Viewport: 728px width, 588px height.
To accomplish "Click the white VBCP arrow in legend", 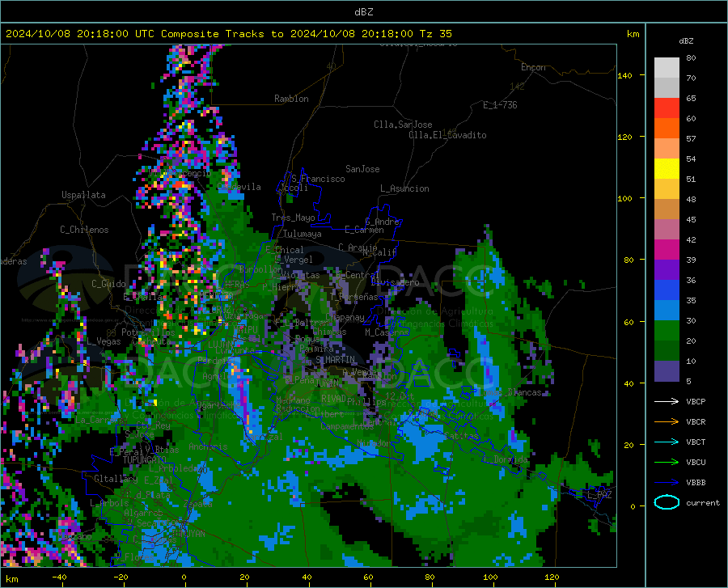I will [x=667, y=401].
